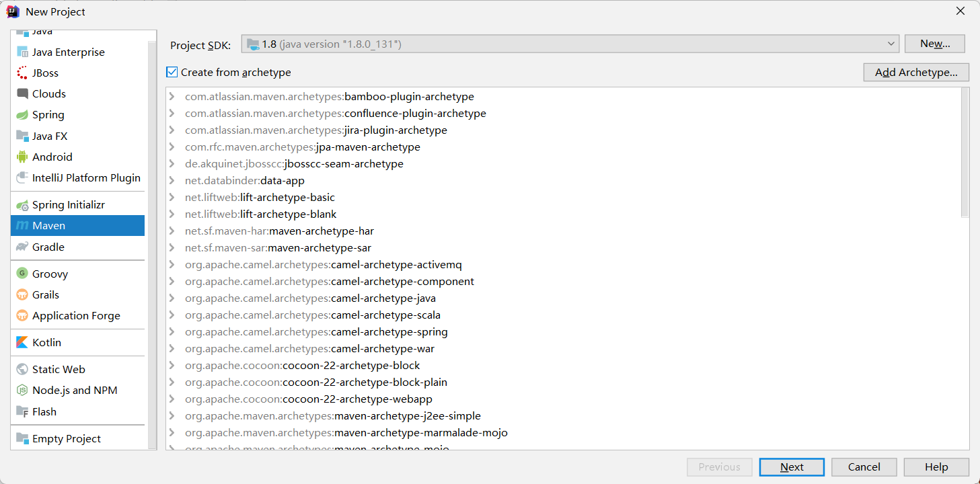Click the JBoss red dots icon

click(x=22, y=73)
